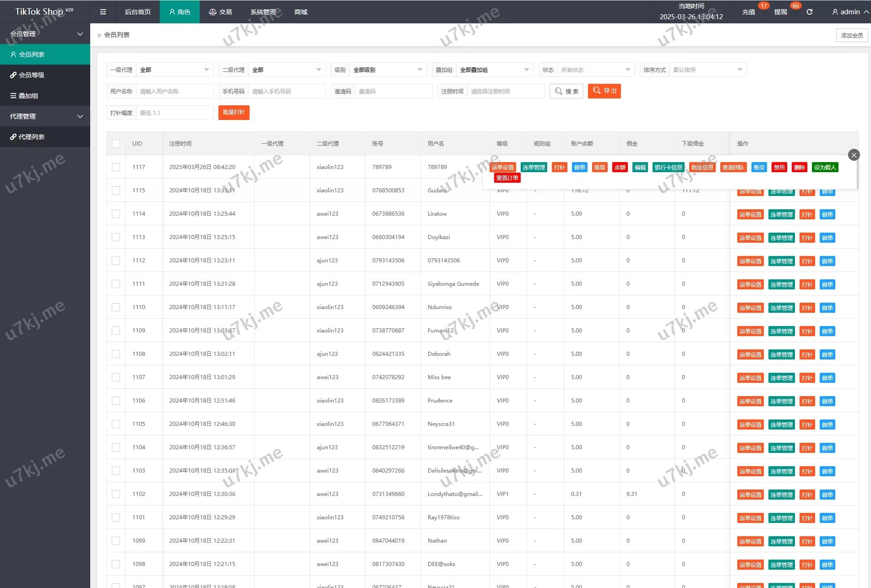Click the username input field
This screenshot has width=871, height=588.
point(174,91)
